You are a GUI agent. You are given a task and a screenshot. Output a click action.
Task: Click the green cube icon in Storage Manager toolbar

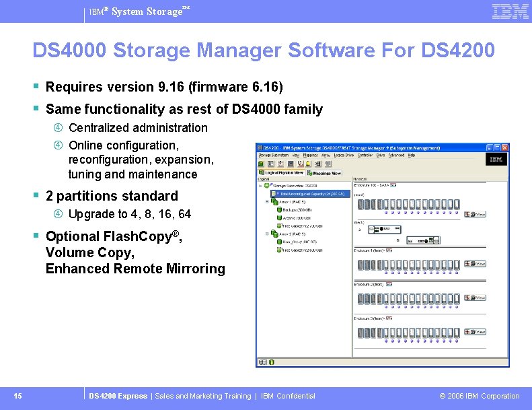(x=261, y=164)
